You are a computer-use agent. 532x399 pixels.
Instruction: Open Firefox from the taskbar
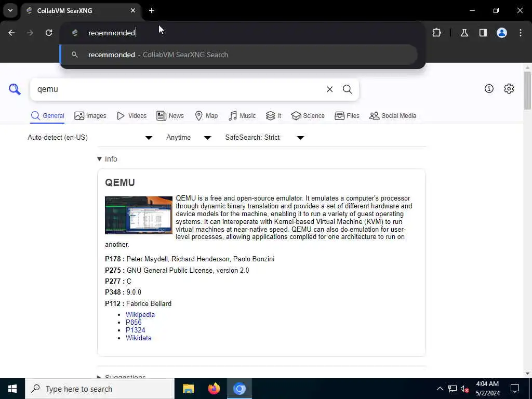point(214,389)
